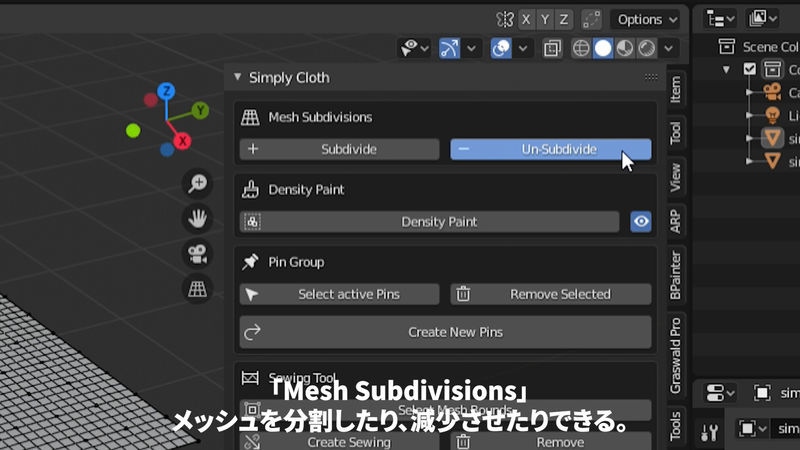Switch to solid shading
Viewport: 800px width, 450px height.
pyautogui.click(x=603, y=48)
